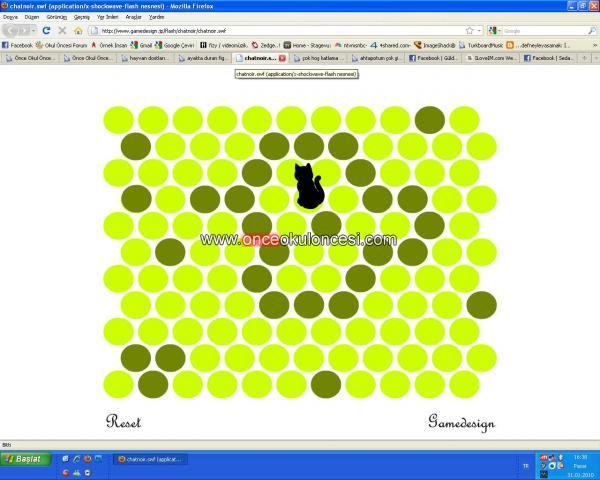Open the Örnek İnsan bookmark
Screen dimensions: 600x480
109,45
